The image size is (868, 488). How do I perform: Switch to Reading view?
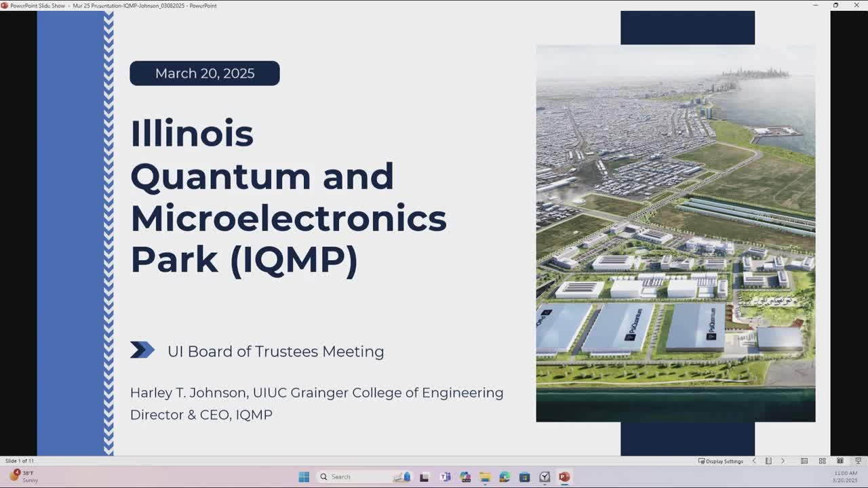[840, 461]
